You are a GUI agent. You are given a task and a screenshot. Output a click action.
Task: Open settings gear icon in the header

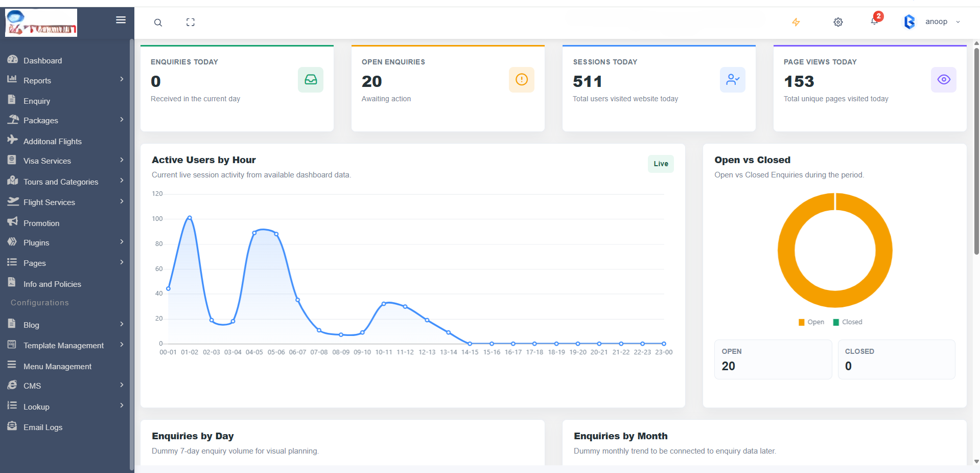coord(838,22)
